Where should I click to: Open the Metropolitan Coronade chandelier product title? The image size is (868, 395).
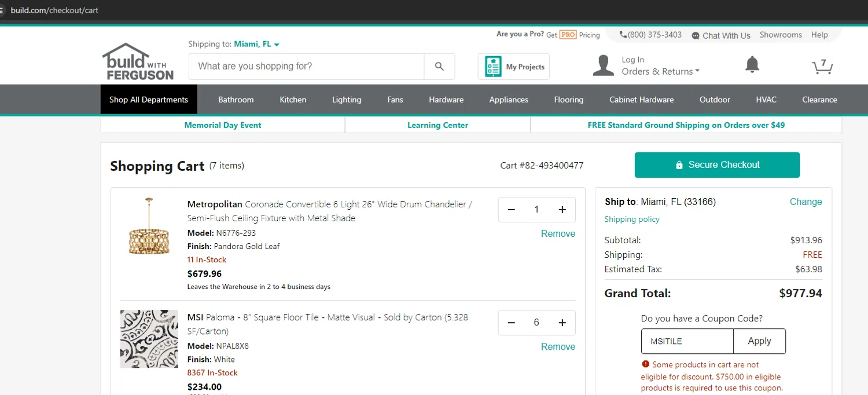click(x=330, y=211)
